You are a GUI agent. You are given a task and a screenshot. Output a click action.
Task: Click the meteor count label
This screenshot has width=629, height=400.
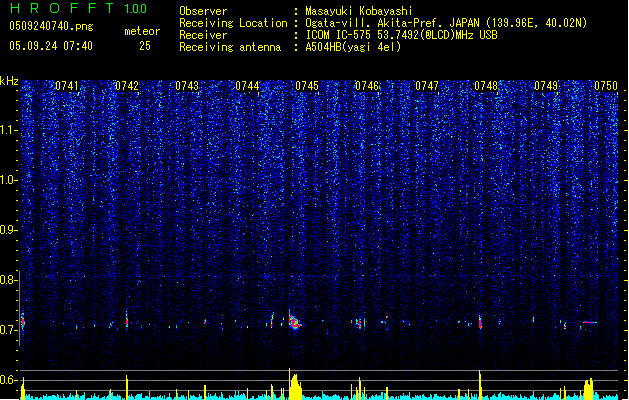142,31
